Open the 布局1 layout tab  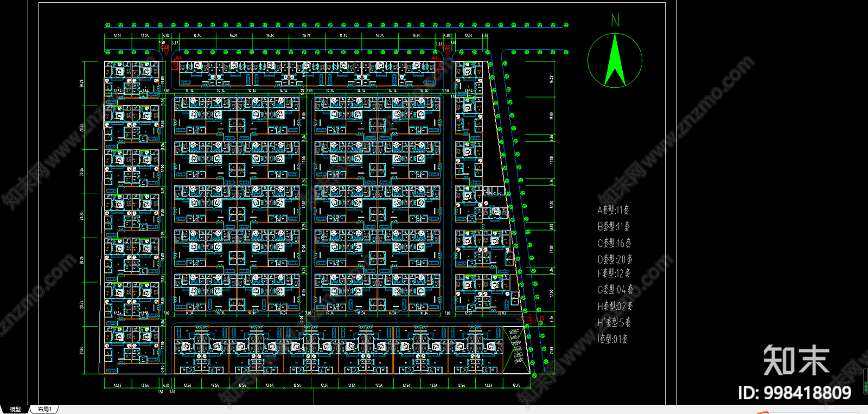[x=45, y=409]
